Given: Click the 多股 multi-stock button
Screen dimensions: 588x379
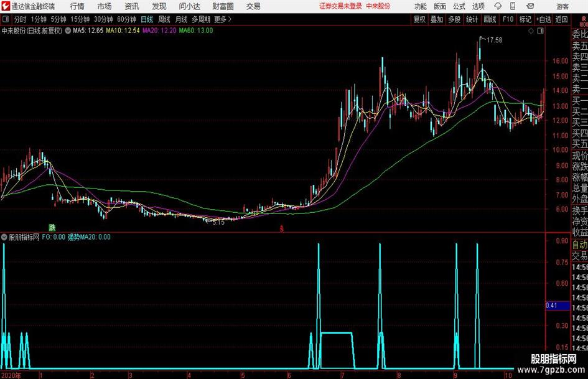Looking at the screenshot, I should click(x=454, y=19).
